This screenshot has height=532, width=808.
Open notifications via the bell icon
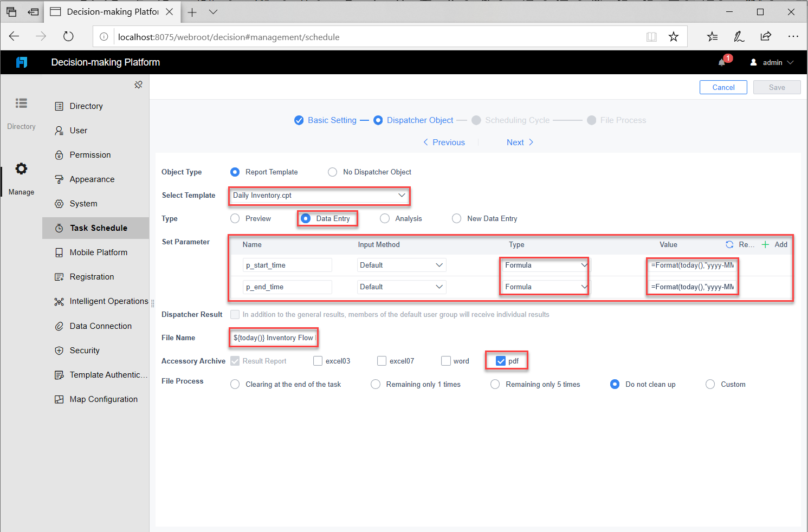coord(721,62)
